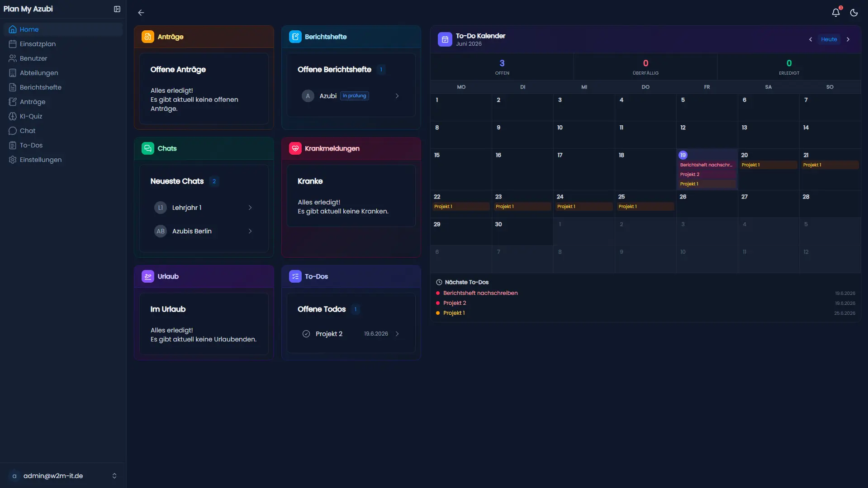Go to previous month in calendar

click(x=811, y=39)
